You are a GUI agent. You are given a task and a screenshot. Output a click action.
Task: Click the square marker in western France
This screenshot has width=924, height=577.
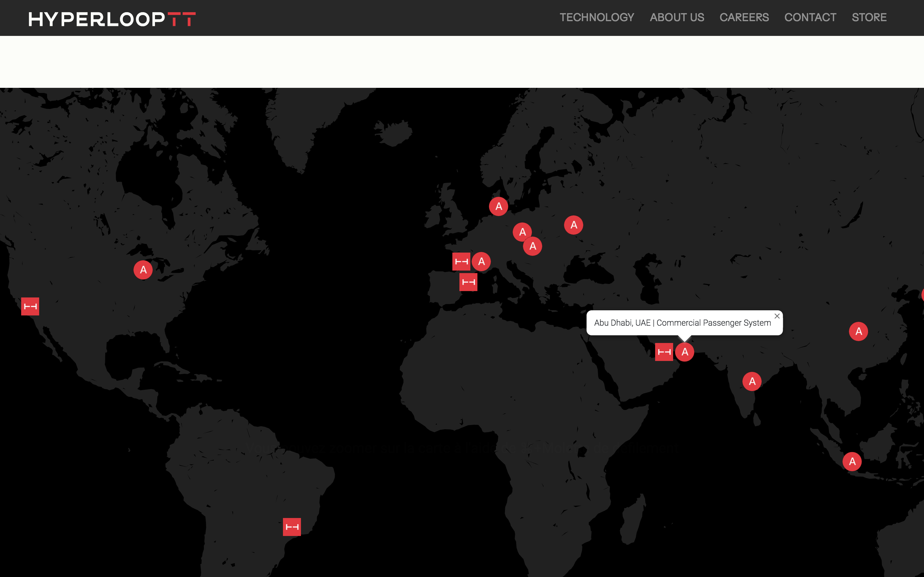point(461,262)
